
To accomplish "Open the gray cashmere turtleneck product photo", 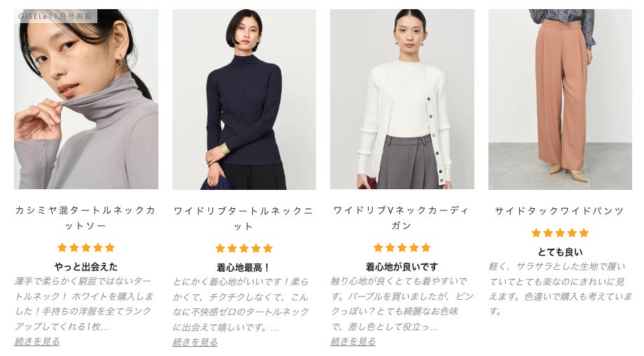I will (85, 99).
